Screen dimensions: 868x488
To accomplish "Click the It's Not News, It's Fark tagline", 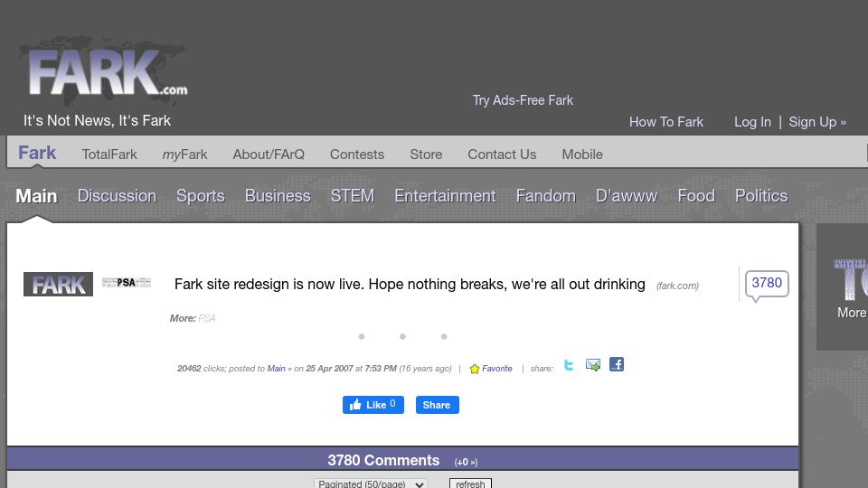I will 97,120.
